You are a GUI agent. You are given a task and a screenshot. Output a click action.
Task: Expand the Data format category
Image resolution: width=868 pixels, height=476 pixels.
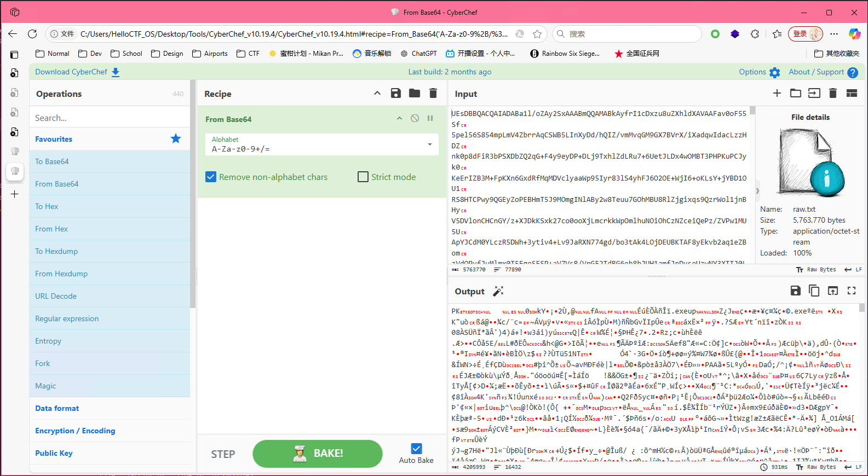[110, 408]
